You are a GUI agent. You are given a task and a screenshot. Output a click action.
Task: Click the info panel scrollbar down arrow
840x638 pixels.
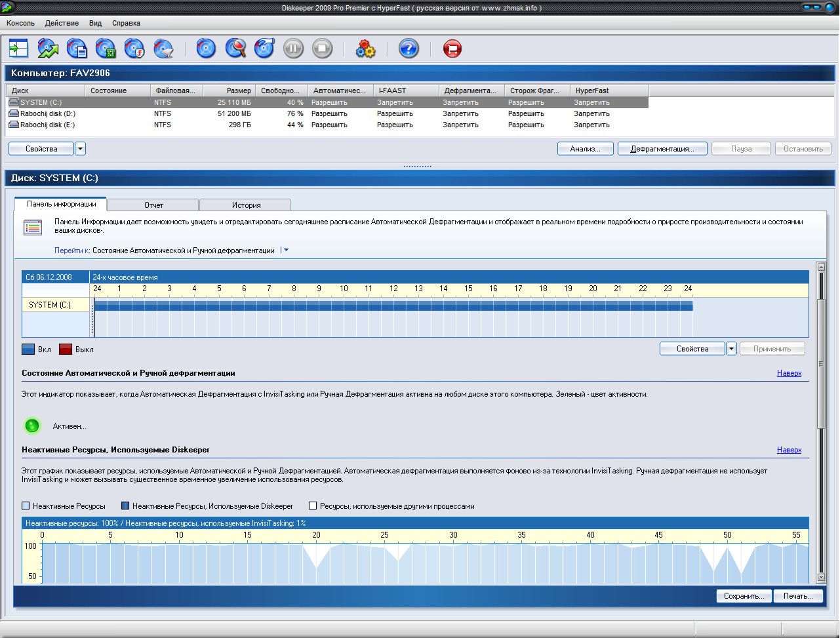tap(821, 578)
